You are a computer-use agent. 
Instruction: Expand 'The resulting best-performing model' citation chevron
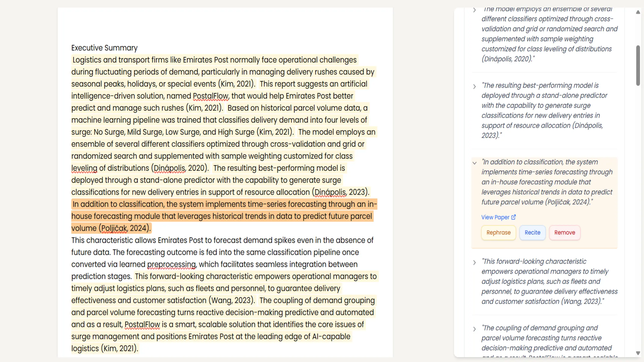(x=474, y=86)
